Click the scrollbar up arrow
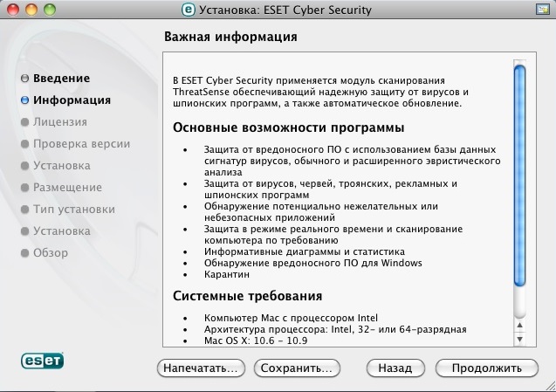The height and width of the screenshot is (392, 556). pyautogui.click(x=519, y=325)
